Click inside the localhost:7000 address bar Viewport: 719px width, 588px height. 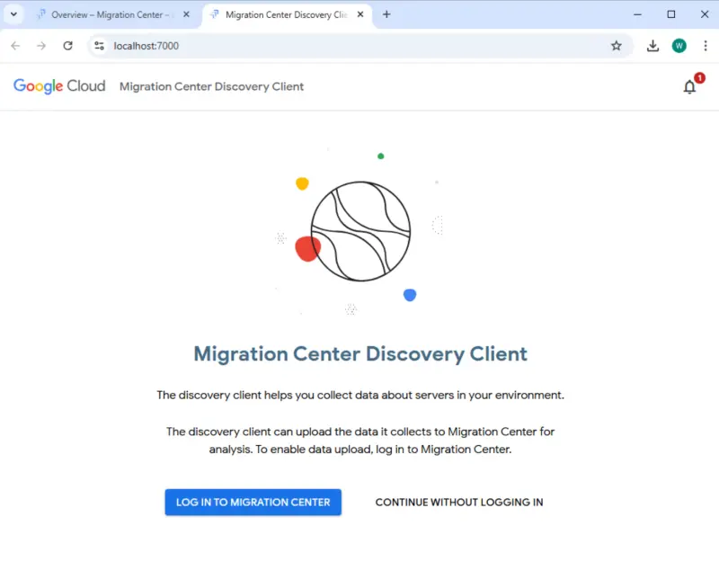pyautogui.click(x=180, y=45)
